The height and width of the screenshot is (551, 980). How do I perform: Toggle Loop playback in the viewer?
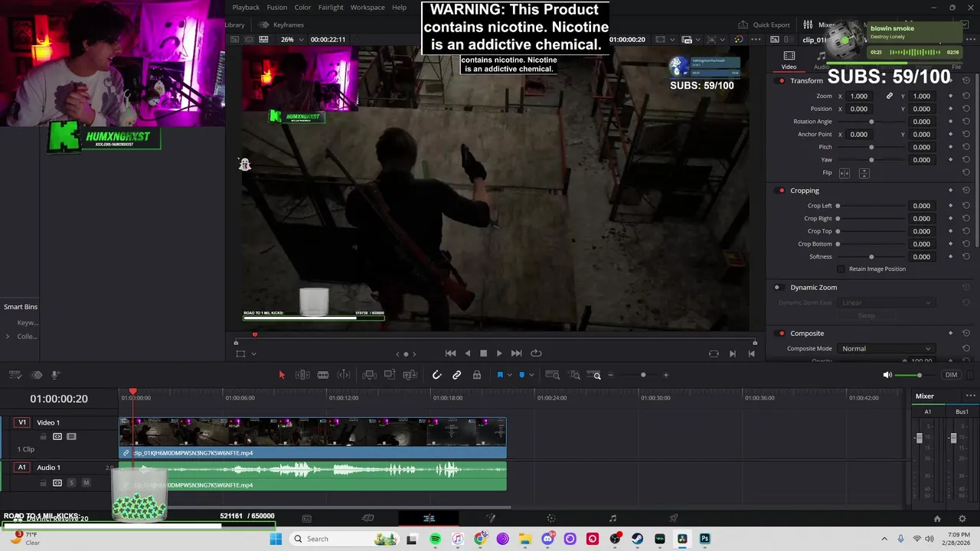(x=536, y=354)
